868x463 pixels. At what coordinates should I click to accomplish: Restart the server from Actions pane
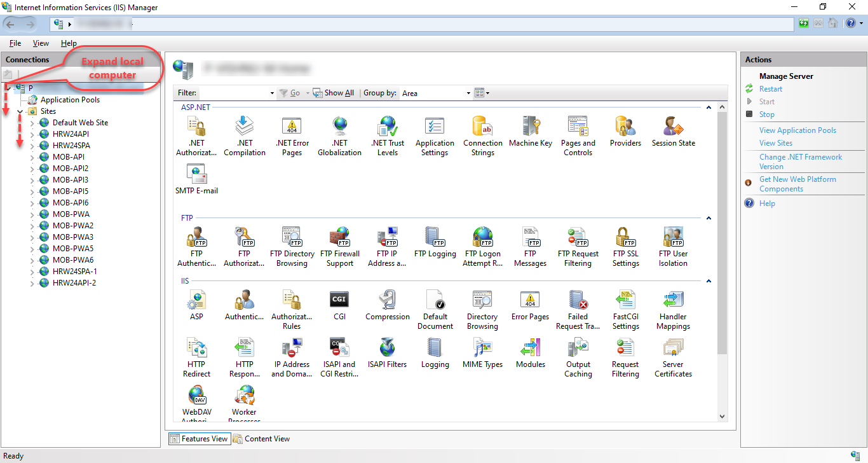pos(770,88)
